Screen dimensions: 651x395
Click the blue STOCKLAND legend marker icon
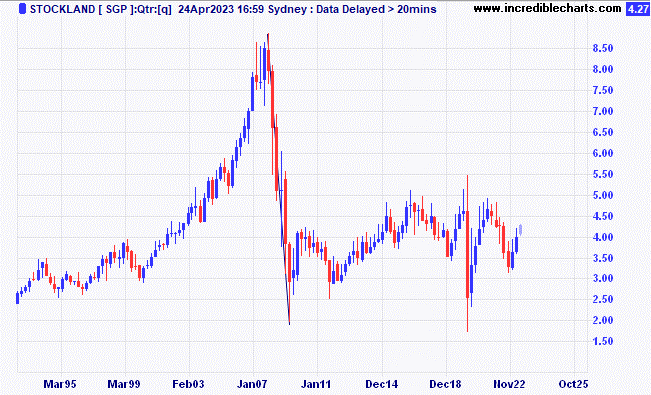point(23,9)
